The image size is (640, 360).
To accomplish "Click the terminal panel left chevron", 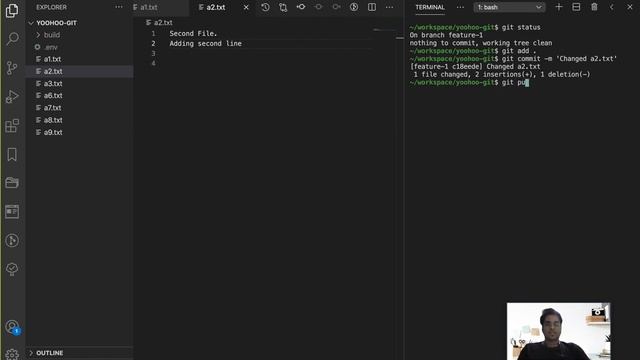I will click(611, 7).
